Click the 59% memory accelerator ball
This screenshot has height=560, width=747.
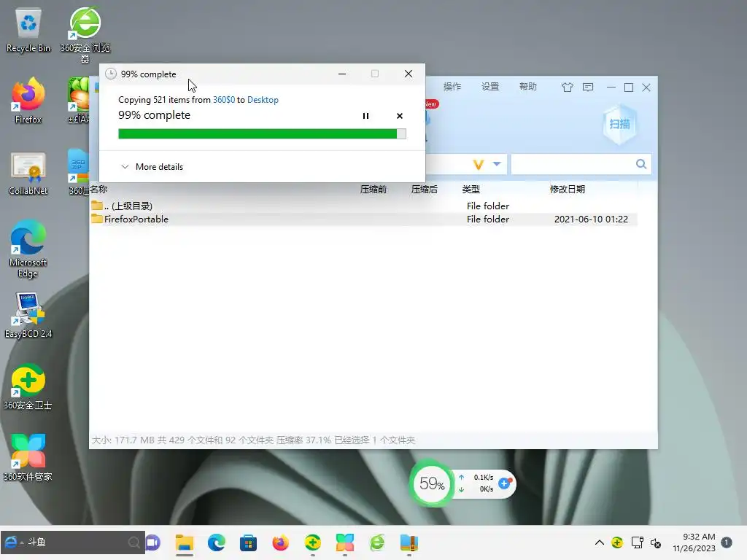click(x=432, y=484)
